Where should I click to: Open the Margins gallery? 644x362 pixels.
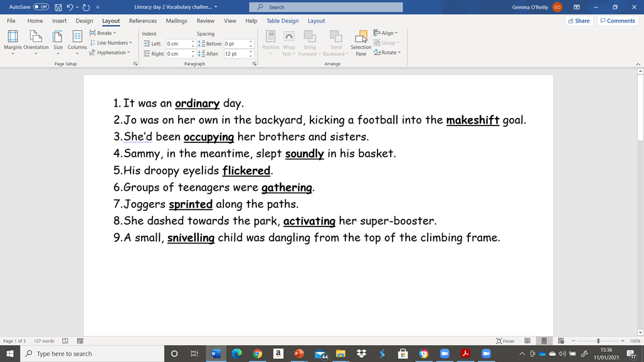tap(13, 43)
